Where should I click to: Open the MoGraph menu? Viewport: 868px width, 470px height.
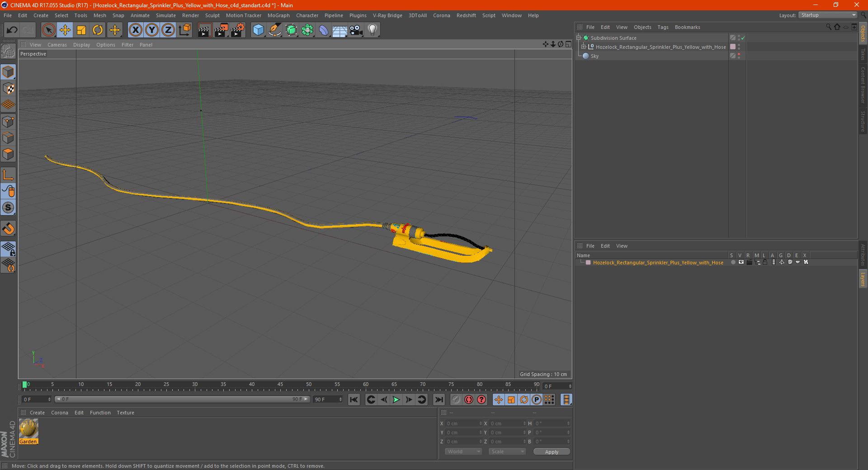click(x=278, y=15)
